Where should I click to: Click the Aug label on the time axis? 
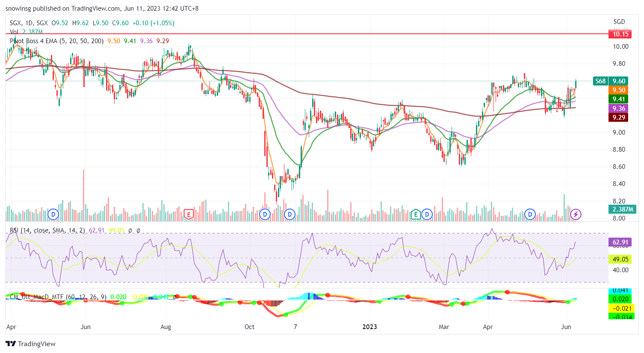(165, 327)
